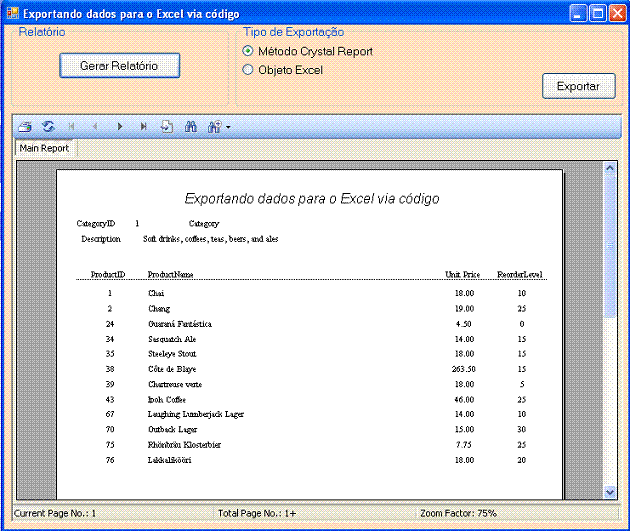Open the go to page icon
630x531 pixels.
pos(167,127)
